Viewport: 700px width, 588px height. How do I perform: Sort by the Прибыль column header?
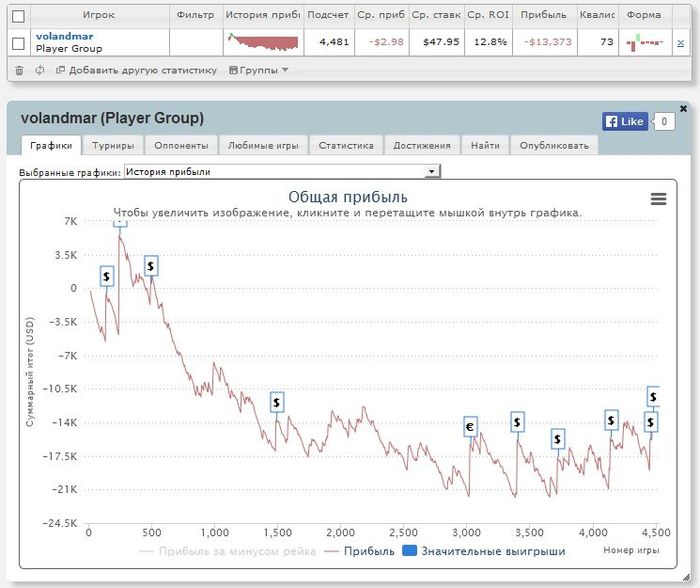(543, 15)
